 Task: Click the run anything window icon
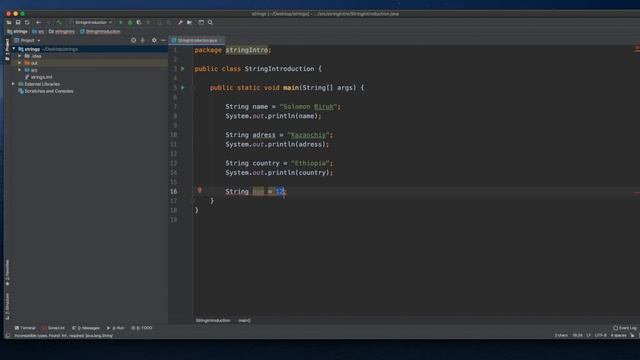[201, 22]
